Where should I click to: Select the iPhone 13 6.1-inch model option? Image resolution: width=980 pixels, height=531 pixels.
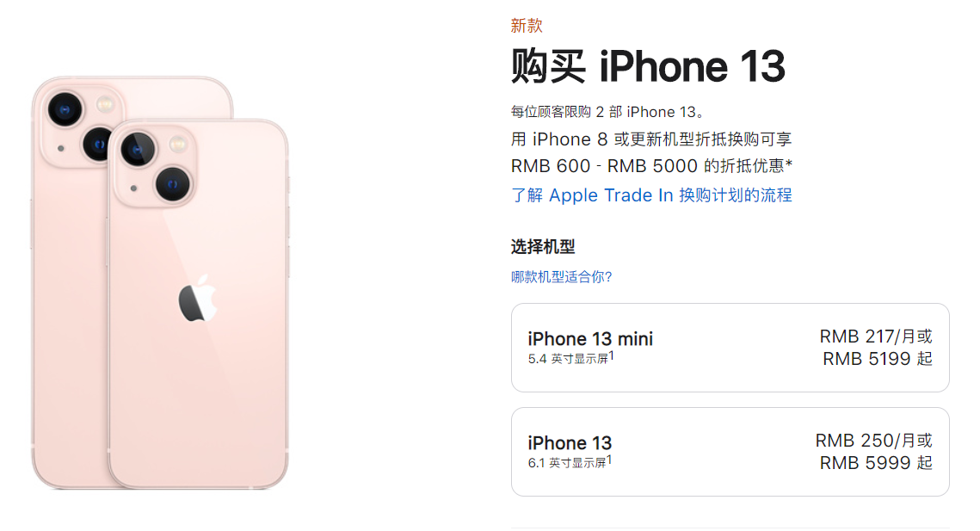pos(730,452)
